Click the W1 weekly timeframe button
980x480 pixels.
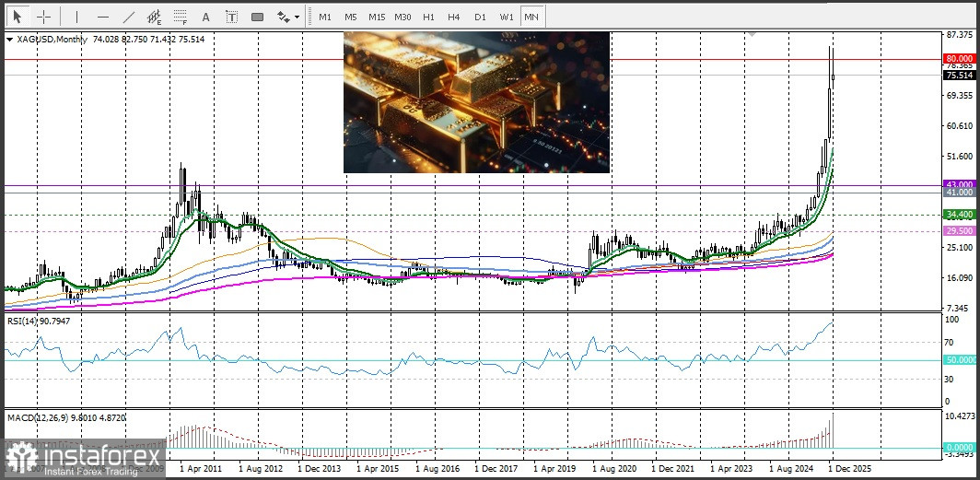click(x=507, y=17)
